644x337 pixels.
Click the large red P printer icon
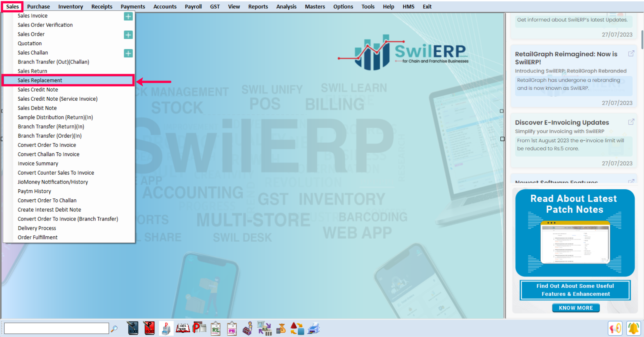pyautogui.click(x=199, y=328)
